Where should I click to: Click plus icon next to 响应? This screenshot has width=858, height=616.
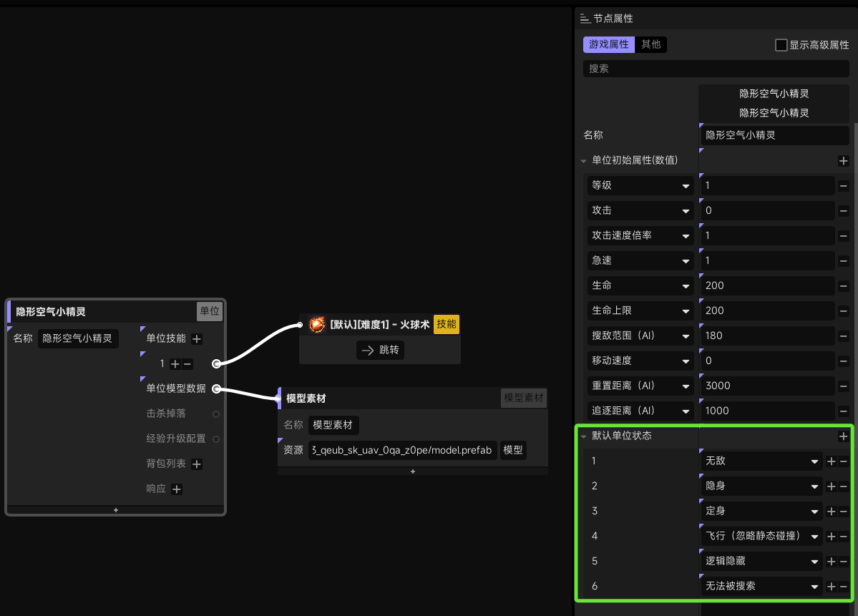click(x=177, y=489)
